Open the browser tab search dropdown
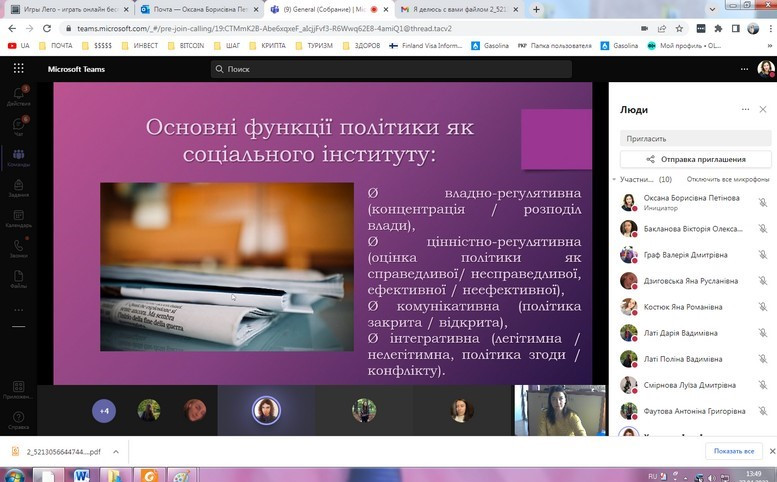777x482 pixels. tap(712, 9)
